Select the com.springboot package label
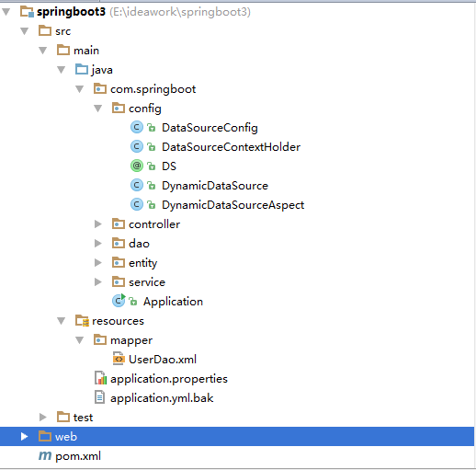The height and width of the screenshot is (470, 476). 153,89
